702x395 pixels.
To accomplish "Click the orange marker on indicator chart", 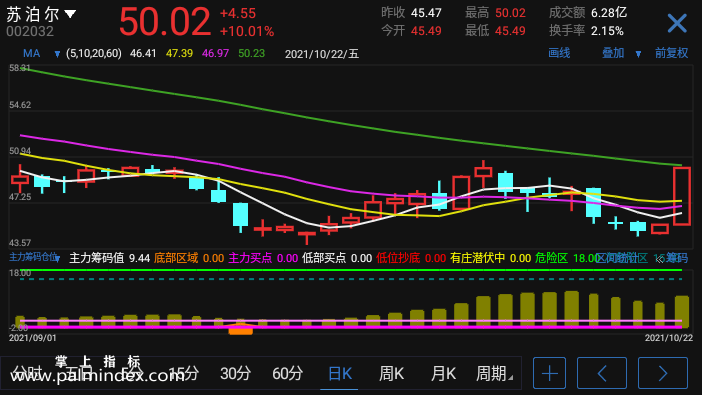I will (x=241, y=330).
